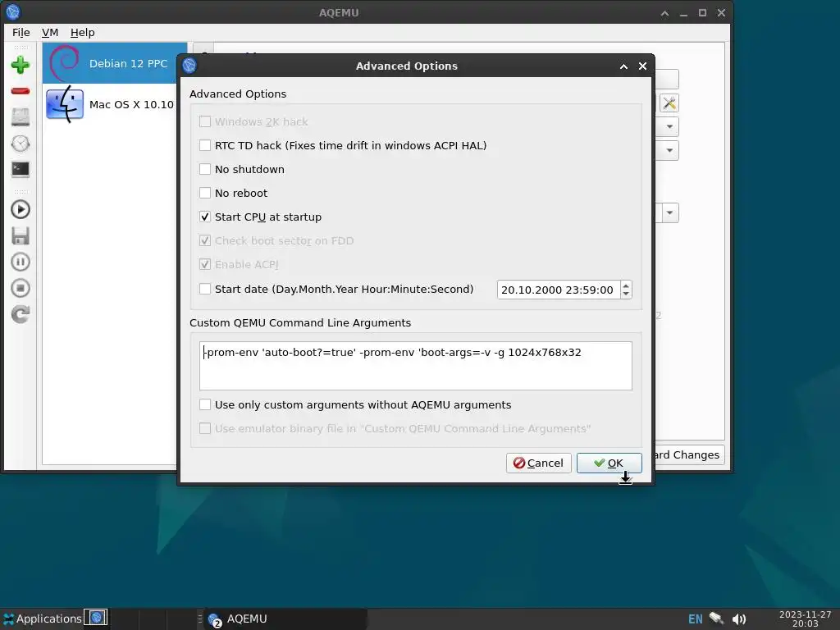The image size is (840, 630).
Task: Click the Use emulator binary file checkbox
Action: point(204,428)
